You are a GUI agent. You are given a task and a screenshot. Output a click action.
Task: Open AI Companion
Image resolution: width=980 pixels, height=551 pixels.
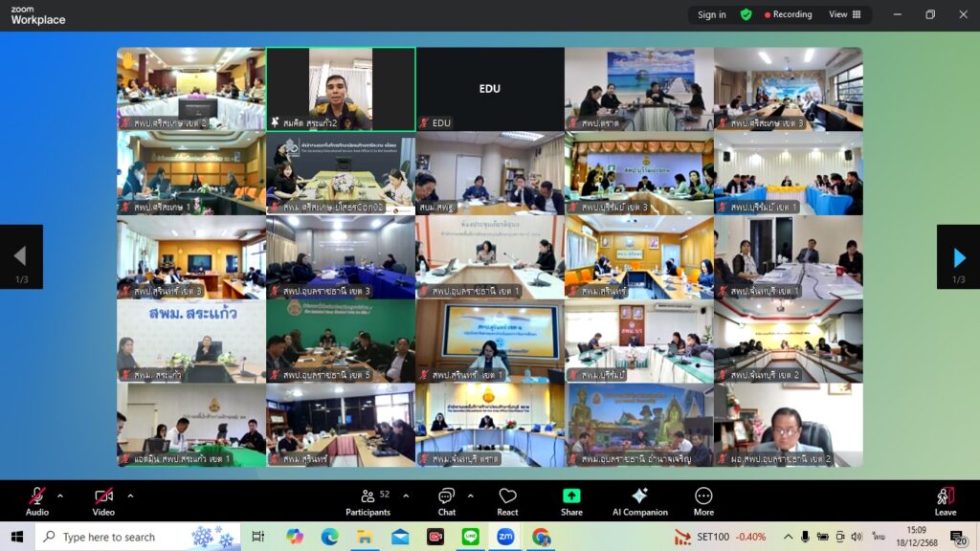[639, 501]
